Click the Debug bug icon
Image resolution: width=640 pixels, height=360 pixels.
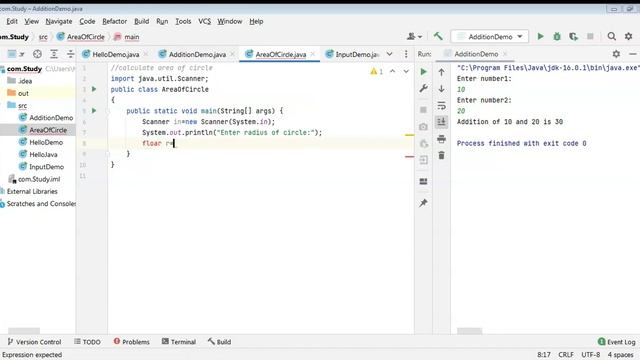557,37
